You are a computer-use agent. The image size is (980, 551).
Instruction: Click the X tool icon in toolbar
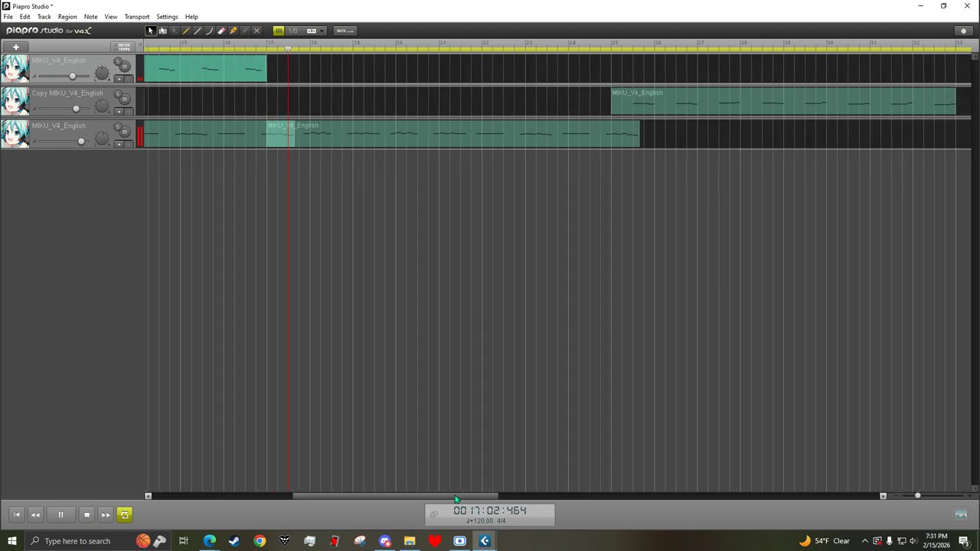point(256,31)
